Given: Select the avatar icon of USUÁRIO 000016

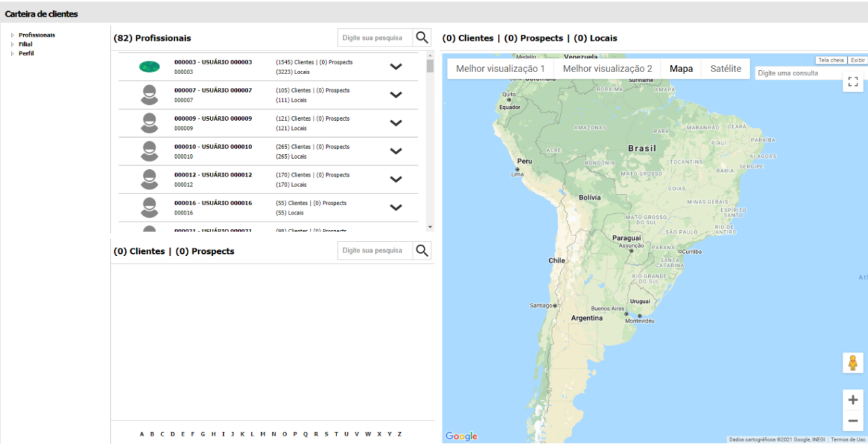Looking at the screenshot, I should [150, 207].
